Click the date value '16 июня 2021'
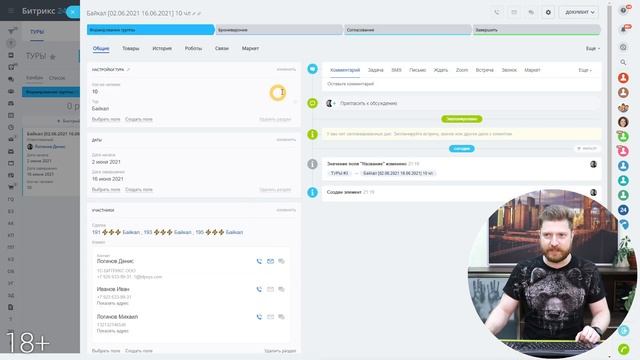 tap(108, 179)
